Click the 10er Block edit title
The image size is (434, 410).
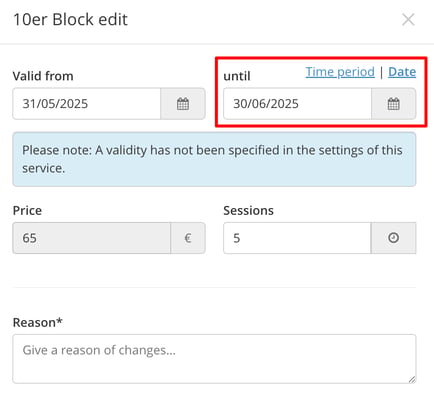[x=70, y=19]
